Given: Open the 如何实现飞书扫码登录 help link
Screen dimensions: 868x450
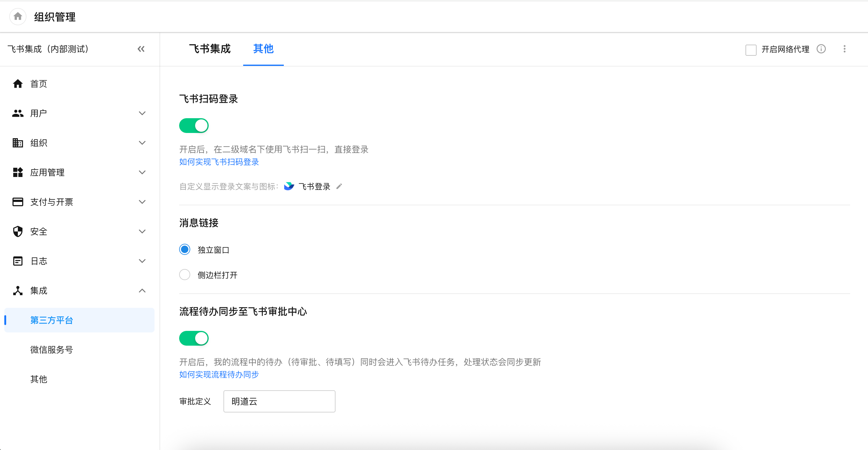Looking at the screenshot, I should pos(219,162).
